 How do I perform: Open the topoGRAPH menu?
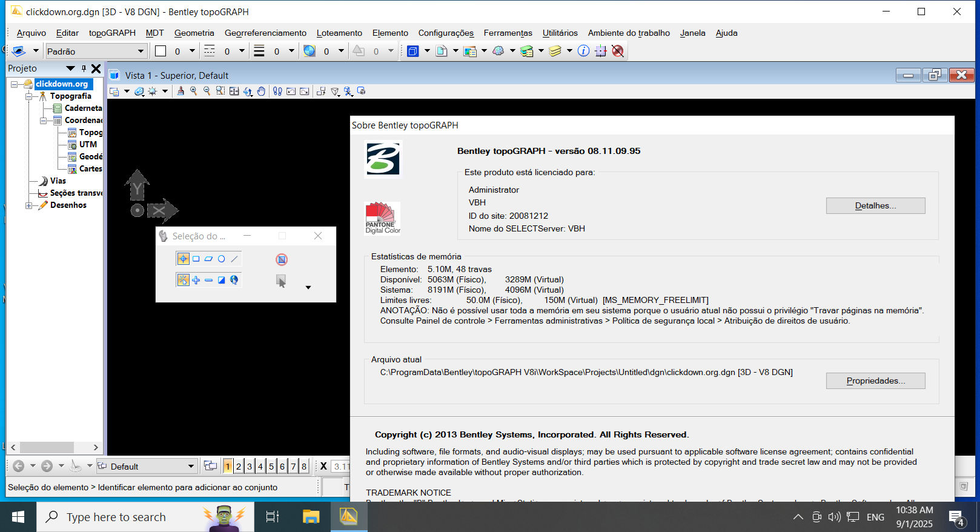pos(112,33)
